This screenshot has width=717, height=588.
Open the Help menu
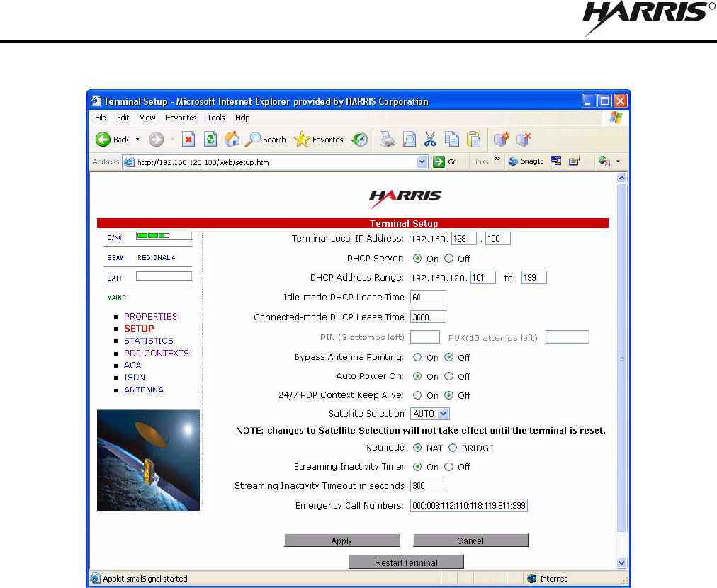242,118
